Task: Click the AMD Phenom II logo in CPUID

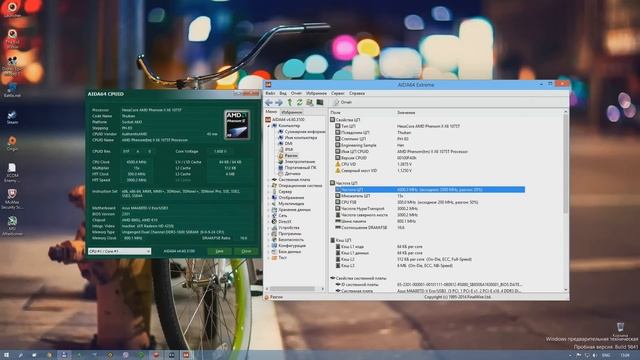Action: coord(237,124)
